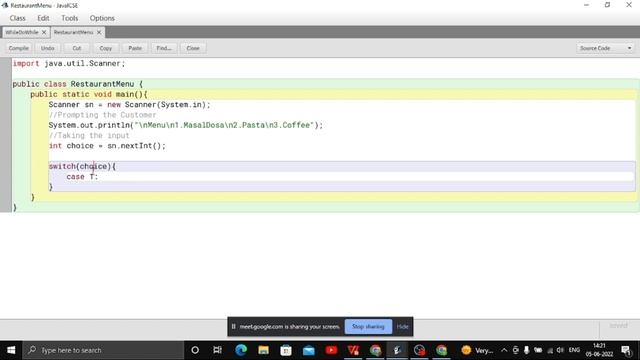Click the taskbar search box
640x360 pixels.
103,350
